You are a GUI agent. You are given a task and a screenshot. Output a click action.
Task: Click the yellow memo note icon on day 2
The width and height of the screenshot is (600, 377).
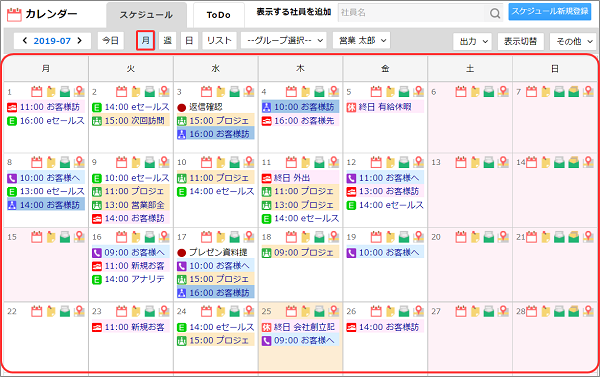[x=136, y=91]
